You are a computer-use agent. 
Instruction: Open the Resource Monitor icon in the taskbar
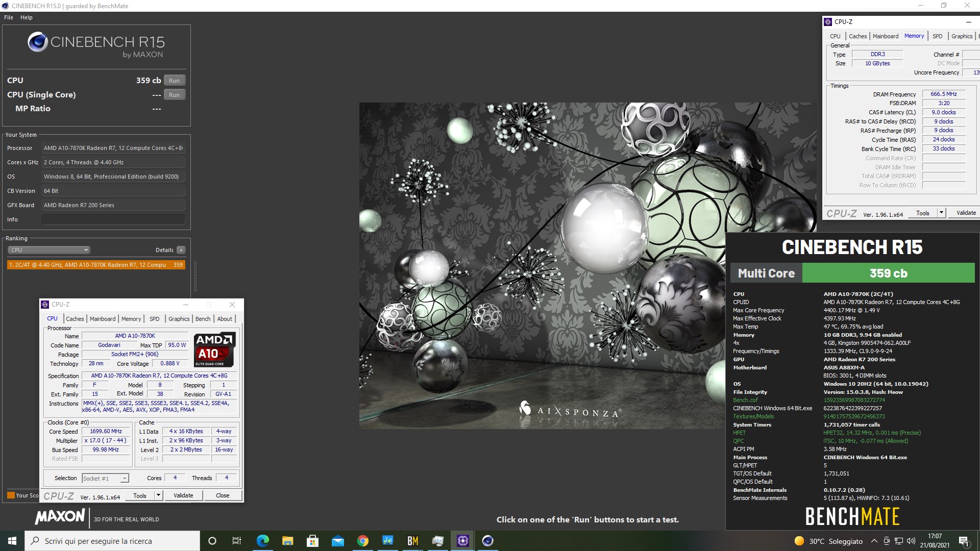coord(437,541)
